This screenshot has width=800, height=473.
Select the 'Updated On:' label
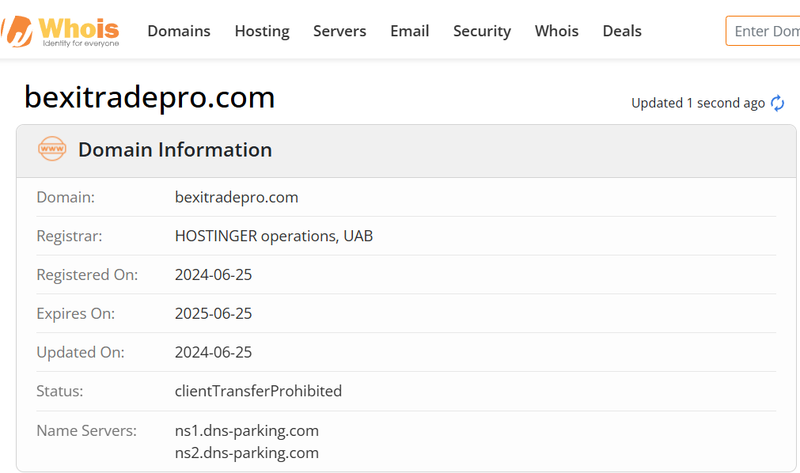click(x=80, y=352)
